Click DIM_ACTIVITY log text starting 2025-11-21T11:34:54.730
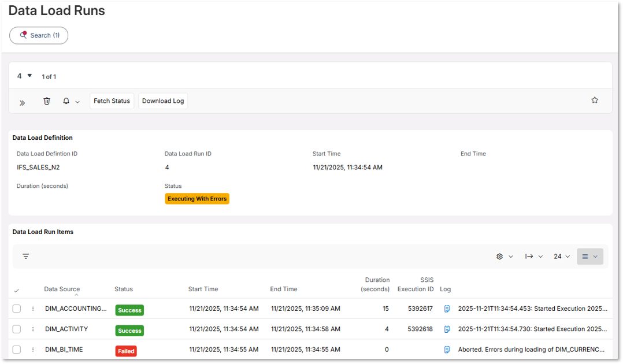 [533, 329]
